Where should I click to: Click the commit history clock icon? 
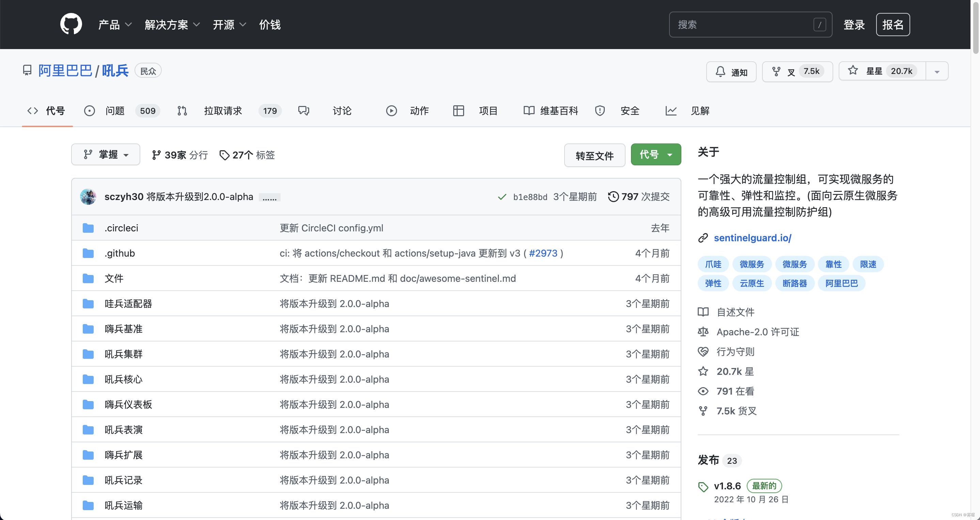click(613, 196)
